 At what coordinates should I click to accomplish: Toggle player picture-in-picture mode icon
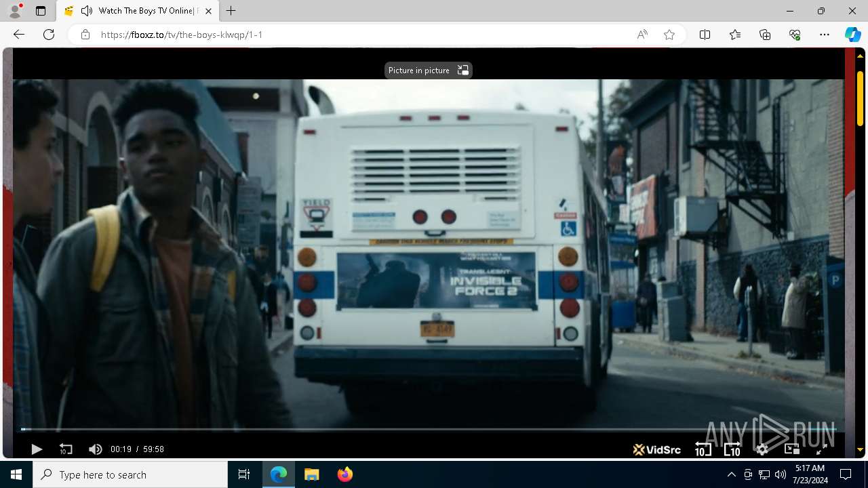[x=791, y=449]
